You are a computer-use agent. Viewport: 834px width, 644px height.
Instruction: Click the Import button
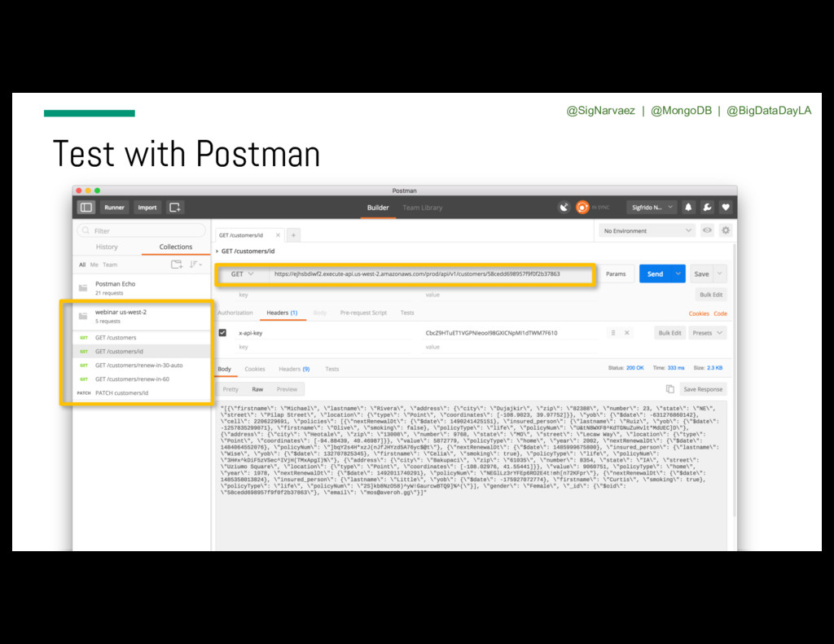147,208
